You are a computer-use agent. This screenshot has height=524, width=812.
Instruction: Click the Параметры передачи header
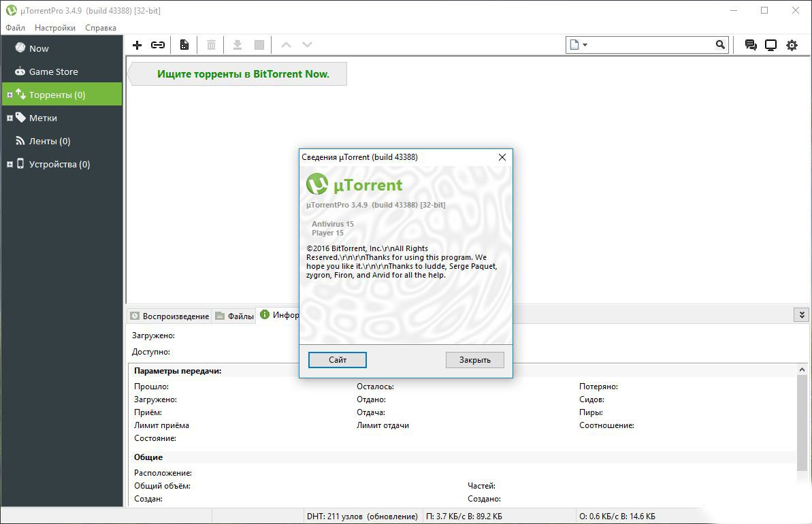(x=178, y=371)
